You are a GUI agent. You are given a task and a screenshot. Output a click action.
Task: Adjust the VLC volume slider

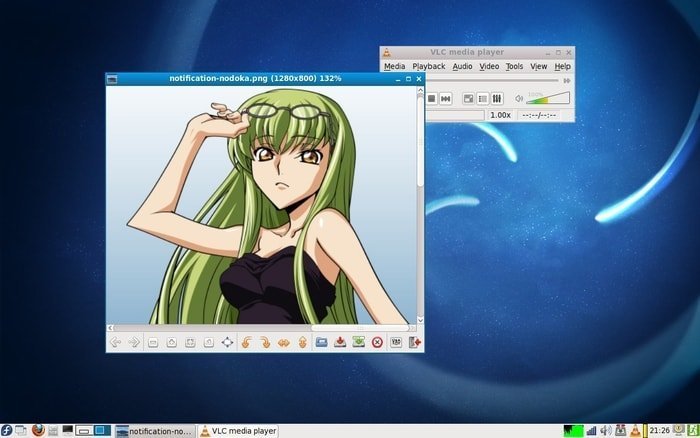(548, 98)
